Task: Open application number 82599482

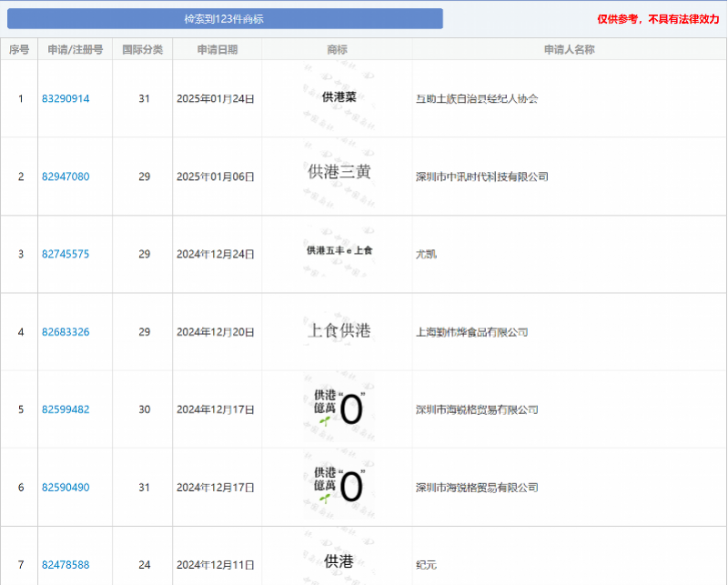Action: coord(66,409)
